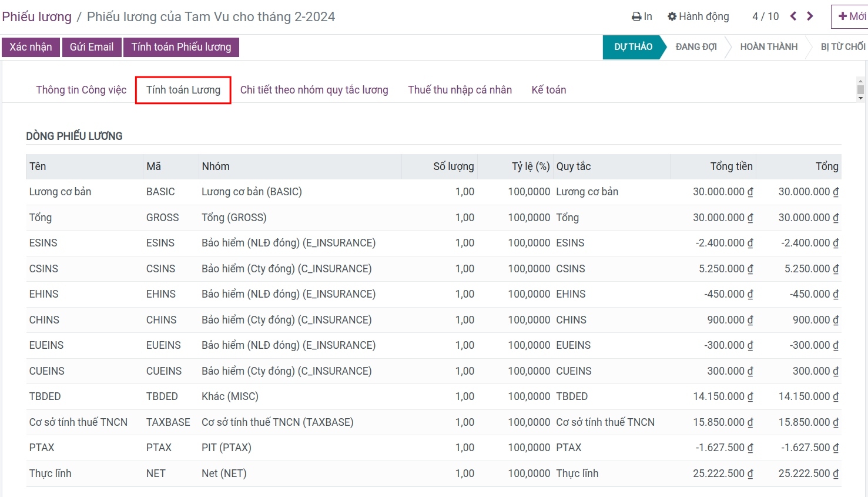The height and width of the screenshot is (497, 868).
Task: Sort table by Tổng tiền column header
Action: point(730,166)
